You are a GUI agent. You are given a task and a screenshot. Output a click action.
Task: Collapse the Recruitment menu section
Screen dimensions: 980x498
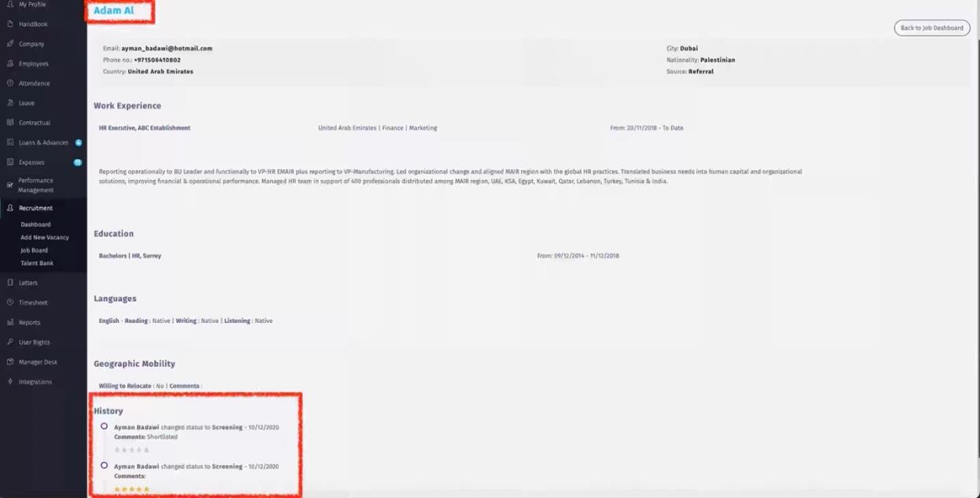tap(35, 208)
